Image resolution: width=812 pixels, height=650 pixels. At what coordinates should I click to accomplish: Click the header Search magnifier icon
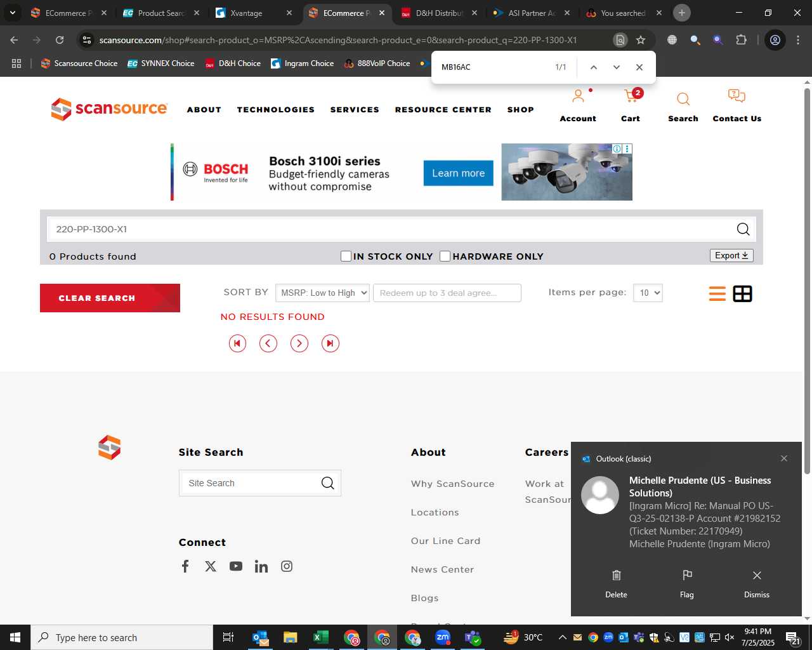683,98
